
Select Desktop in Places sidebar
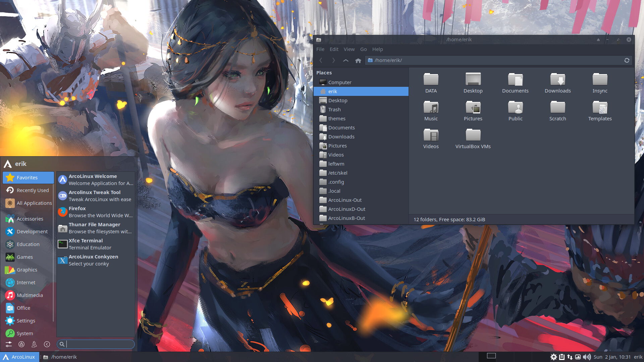361,101
